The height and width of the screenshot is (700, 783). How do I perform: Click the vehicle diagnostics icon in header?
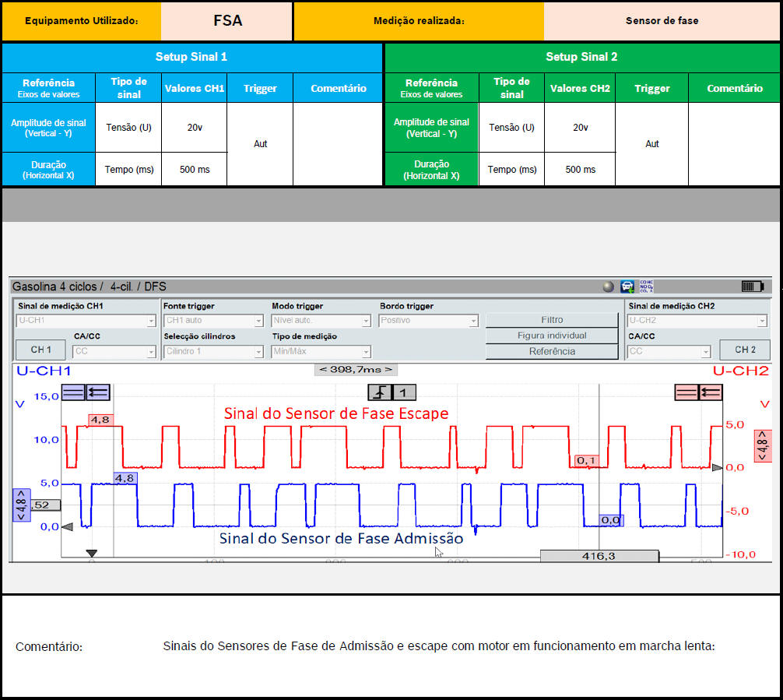click(x=627, y=287)
